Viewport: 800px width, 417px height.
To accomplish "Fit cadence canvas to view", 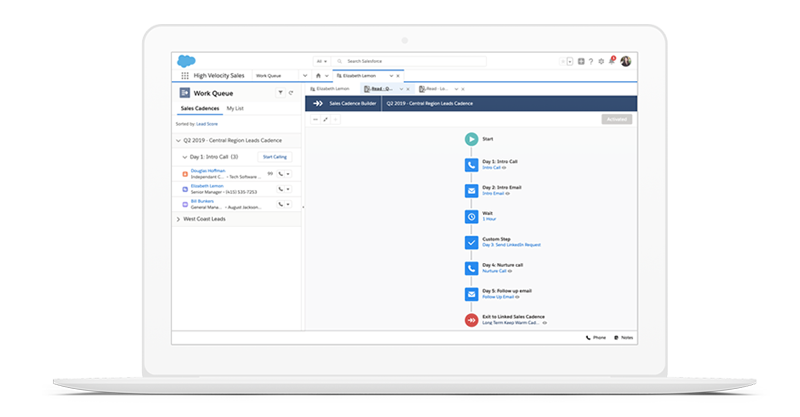I will pos(326,119).
